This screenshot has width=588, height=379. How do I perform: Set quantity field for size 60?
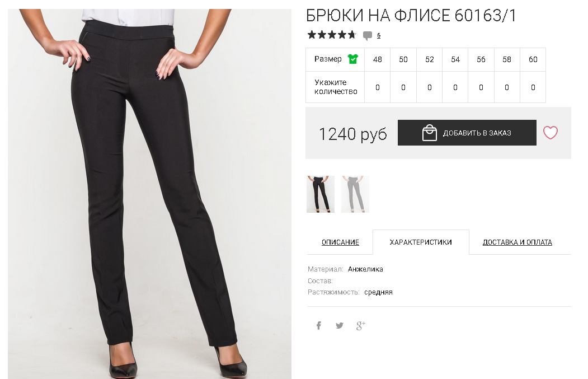coord(533,87)
